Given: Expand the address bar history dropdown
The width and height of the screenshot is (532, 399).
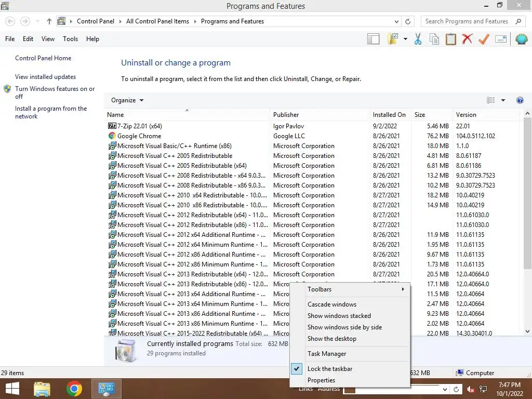Looking at the screenshot, I should point(396,21).
